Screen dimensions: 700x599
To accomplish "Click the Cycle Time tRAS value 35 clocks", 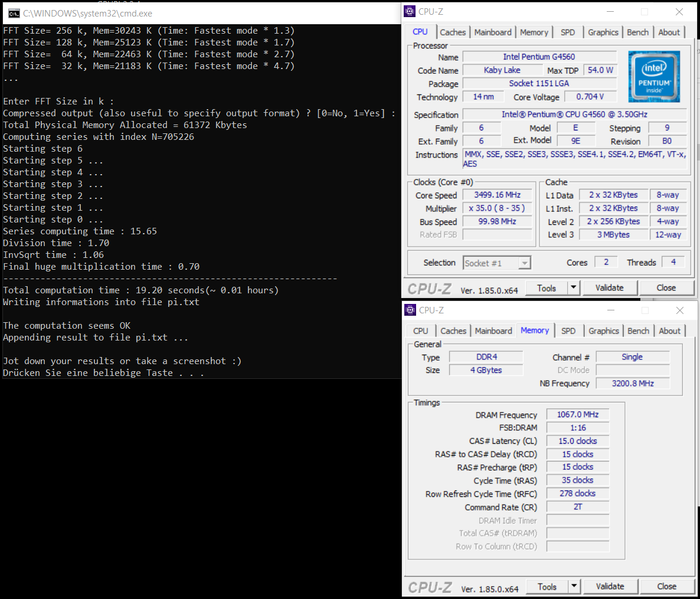I will (578, 480).
